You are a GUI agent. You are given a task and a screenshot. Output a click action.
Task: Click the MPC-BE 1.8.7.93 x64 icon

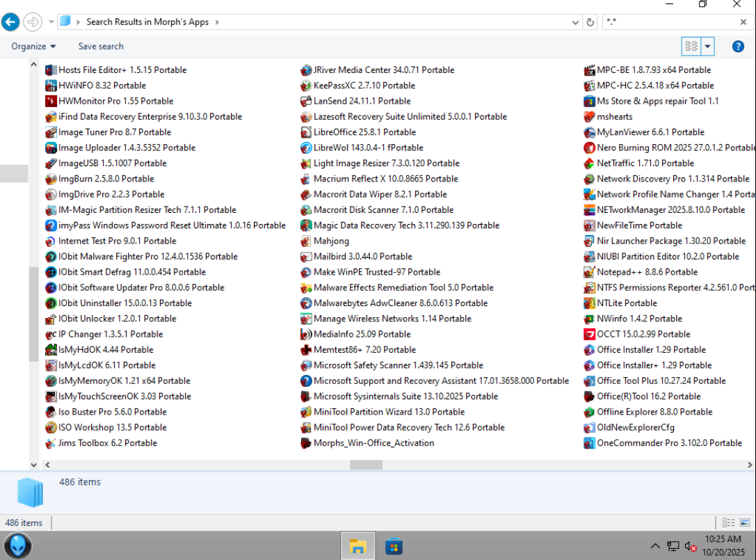pos(589,70)
